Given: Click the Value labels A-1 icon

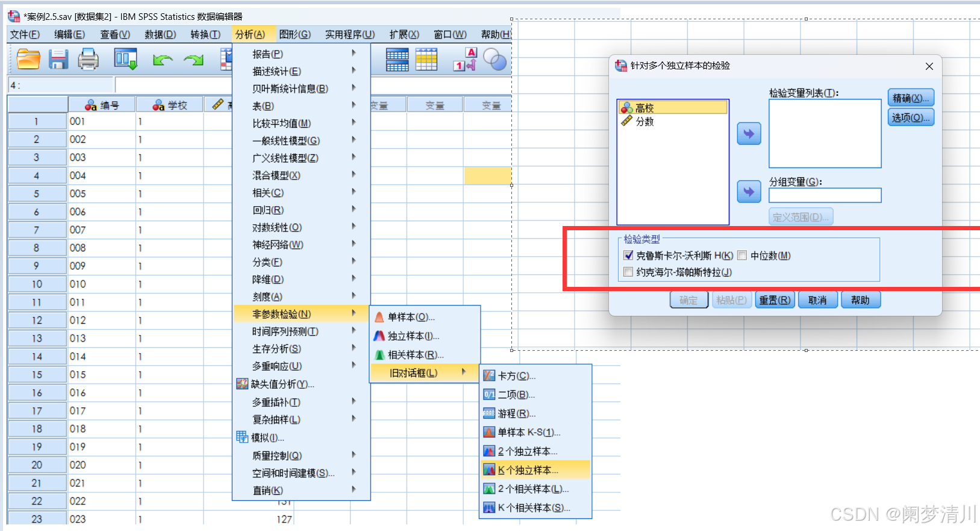Looking at the screenshot, I should (x=465, y=59).
